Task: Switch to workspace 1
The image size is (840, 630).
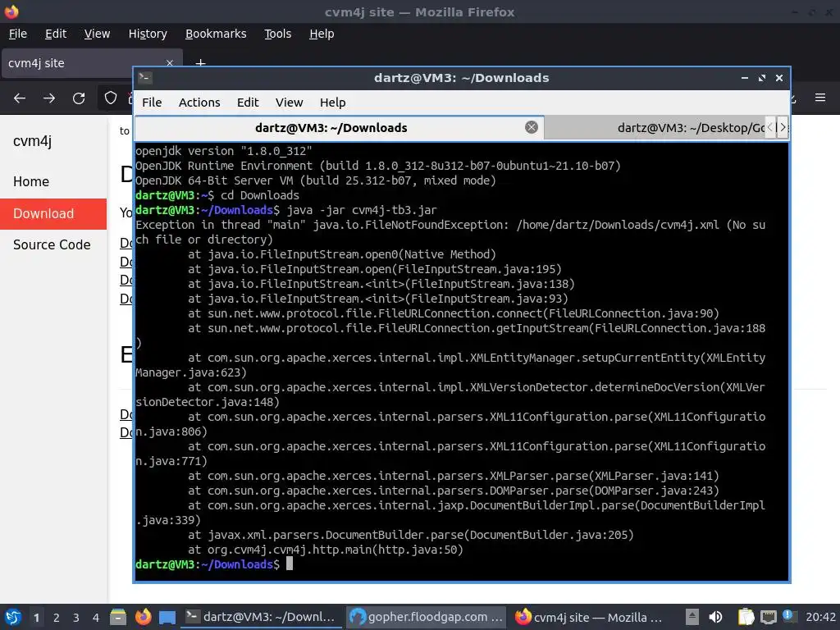Action: coord(36,618)
